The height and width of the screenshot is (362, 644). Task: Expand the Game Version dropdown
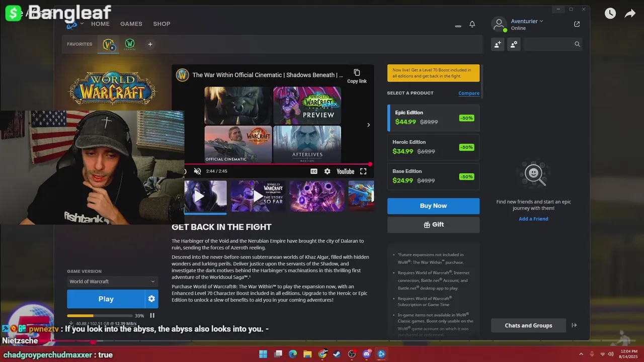(x=112, y=282)
